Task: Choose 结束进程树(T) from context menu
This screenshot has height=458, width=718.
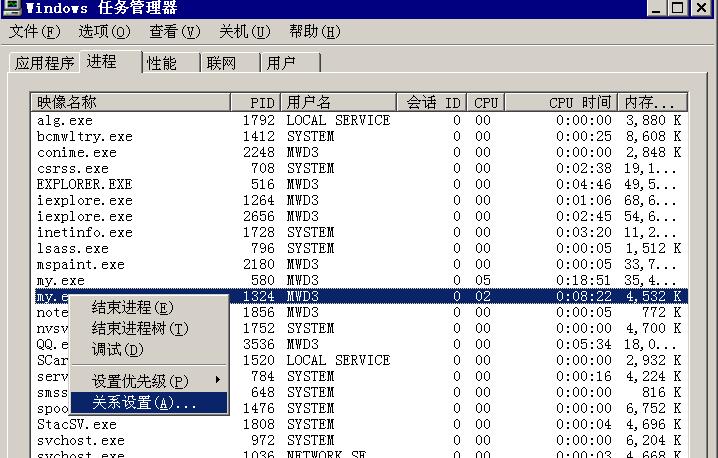Action: pyautogui.click(x=139, y=328)
